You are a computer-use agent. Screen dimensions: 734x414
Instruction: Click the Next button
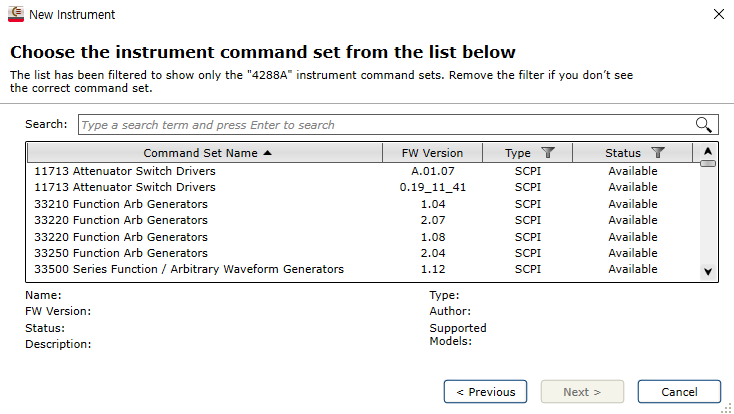click(x=582, y=392)
